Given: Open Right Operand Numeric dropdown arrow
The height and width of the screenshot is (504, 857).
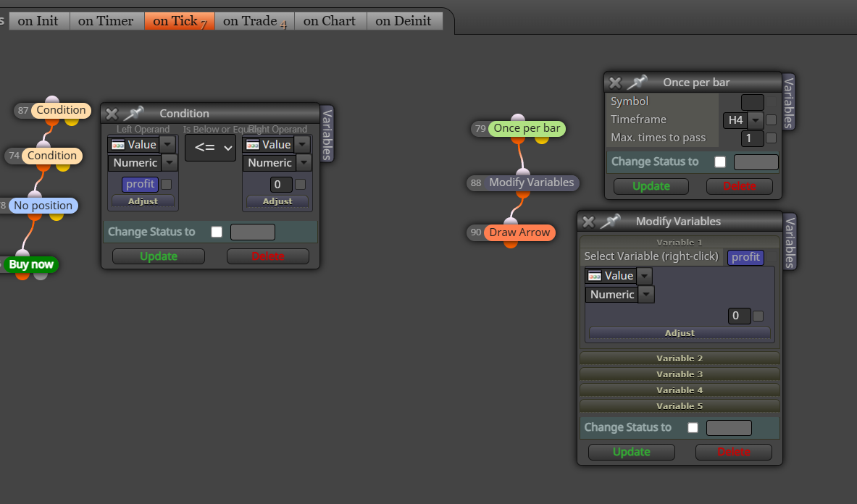Looking at the screenshot, I should pyautogui.click(x=304, y=163).
